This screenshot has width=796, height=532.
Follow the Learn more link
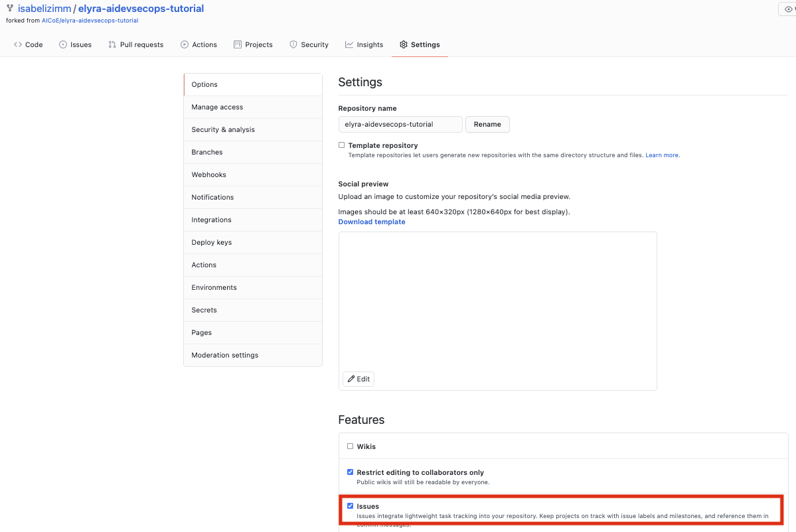point(662,155)
